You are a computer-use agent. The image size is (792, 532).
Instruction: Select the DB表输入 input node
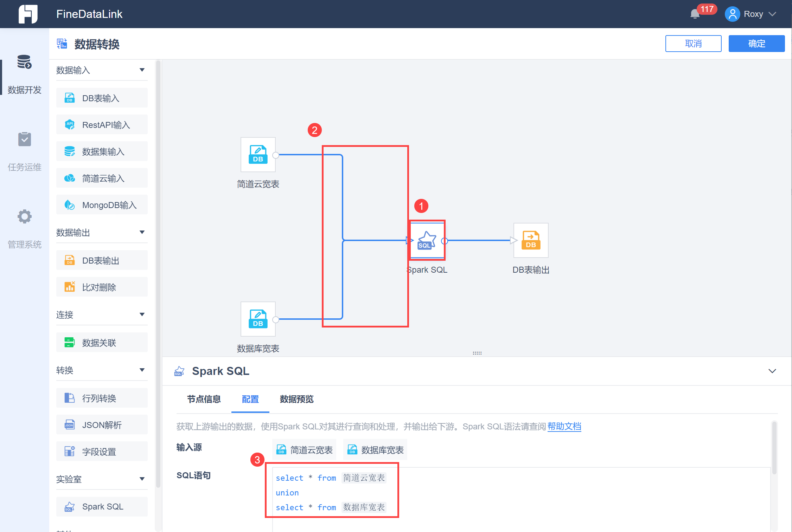(102, 98)
